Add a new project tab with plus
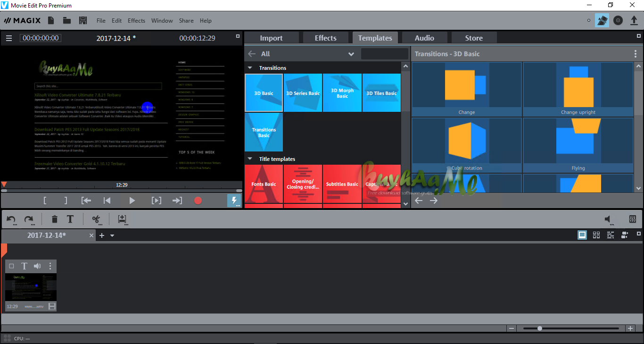This screenshot has width=644, height=344. pyautogui.click(x=101, y=235)
